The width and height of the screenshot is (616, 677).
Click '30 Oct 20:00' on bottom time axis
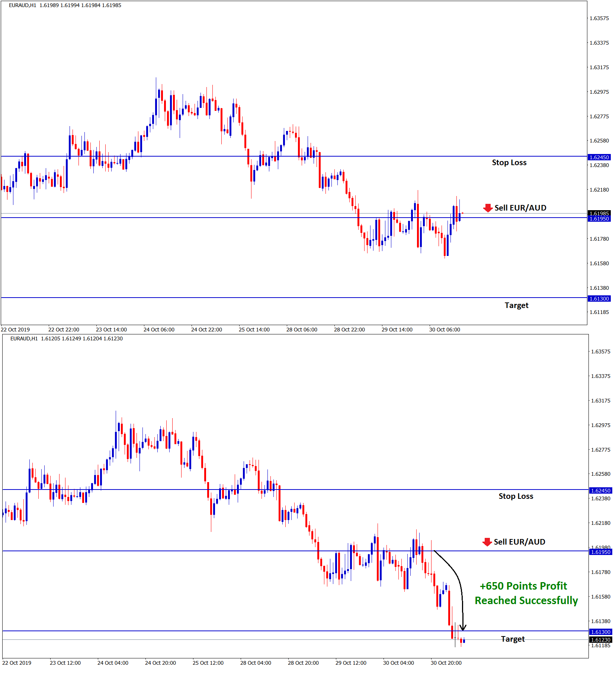pyautogui.click(x=446, y=663)
